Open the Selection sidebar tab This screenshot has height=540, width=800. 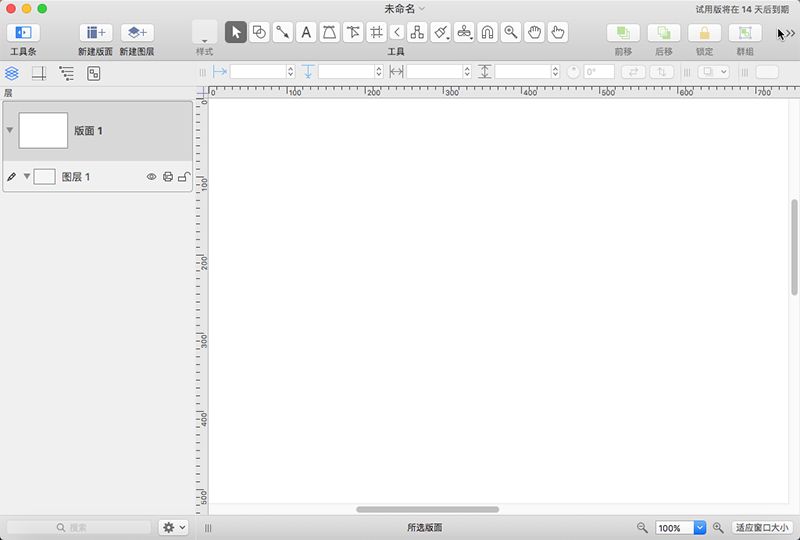coord(93,73)
